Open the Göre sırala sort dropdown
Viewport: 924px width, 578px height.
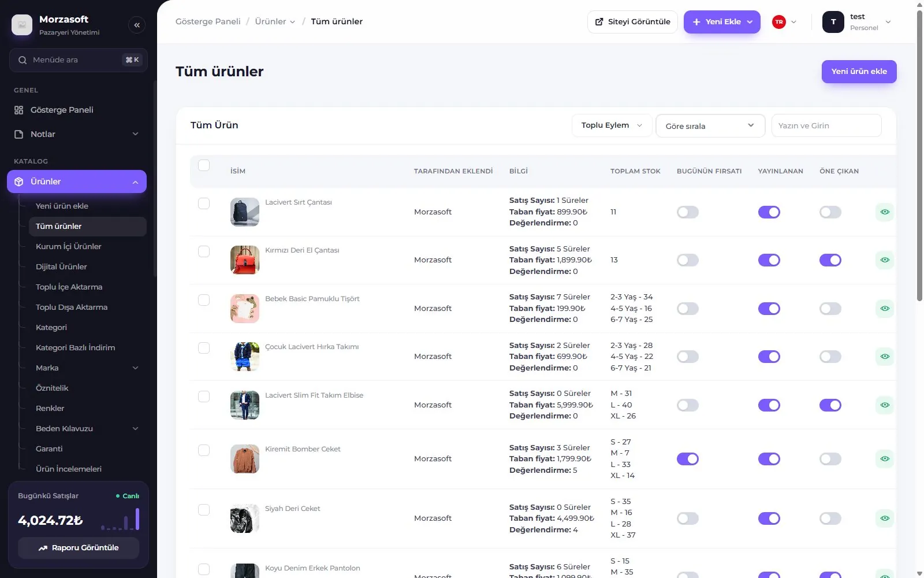click(710, 125)
